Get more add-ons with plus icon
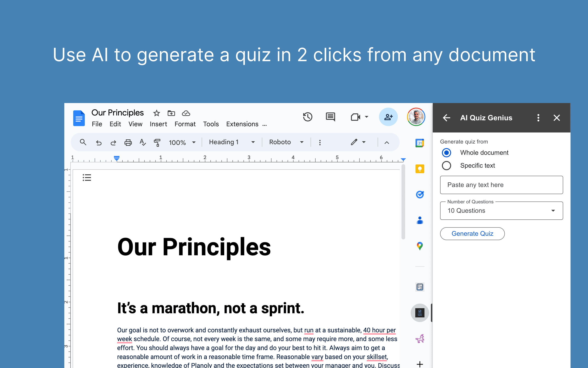This screenshot has width=588, height=368. point(420,364)
